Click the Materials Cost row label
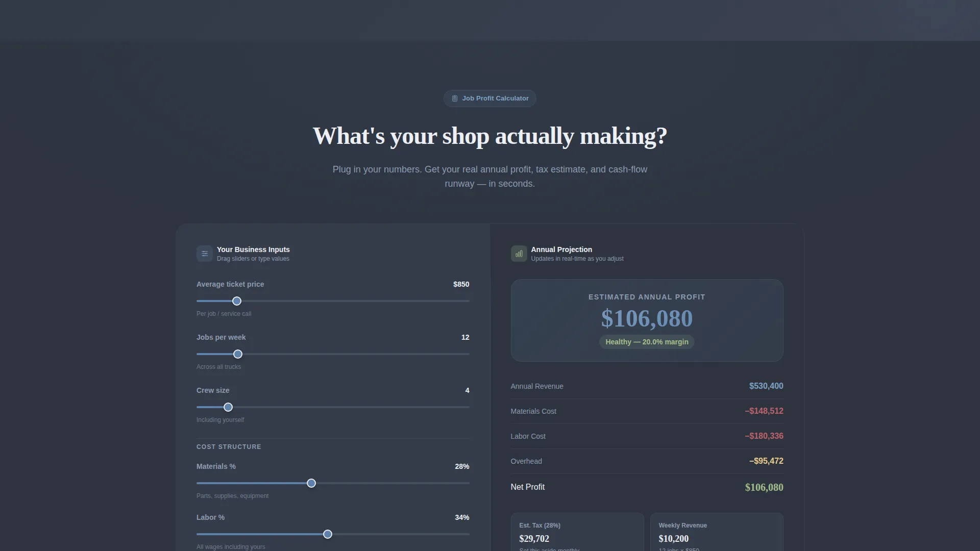The height and width of the screenshot is (551, 980). [x=533, y=411]
